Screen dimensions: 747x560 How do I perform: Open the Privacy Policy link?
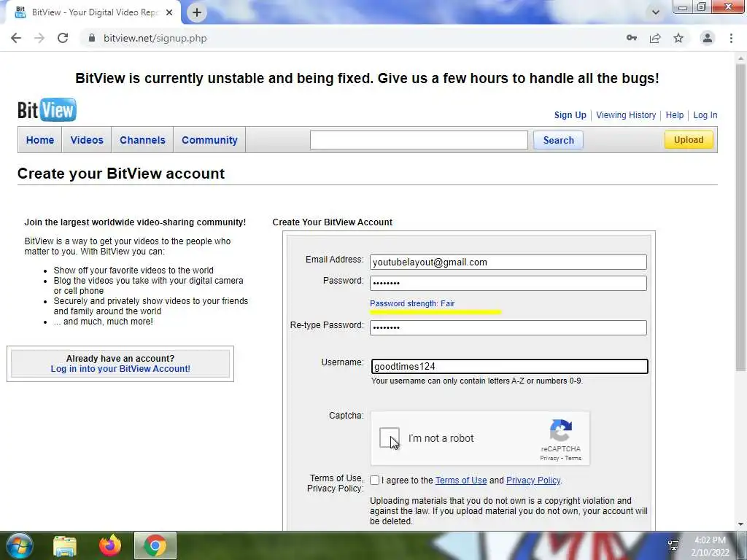pyautogui.click(x=533, y=481)
